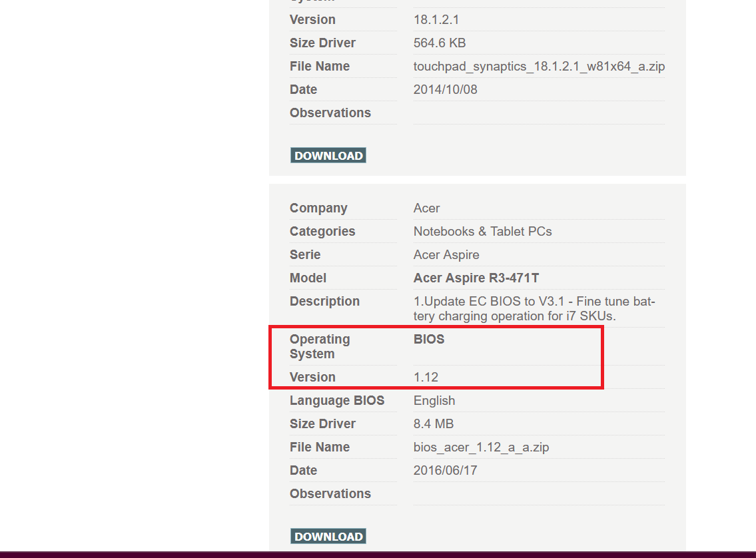Click the Model label in the BIOS card
Image resolution: width=756 pixels, height=558 pixels.
[x=308, y=278]
